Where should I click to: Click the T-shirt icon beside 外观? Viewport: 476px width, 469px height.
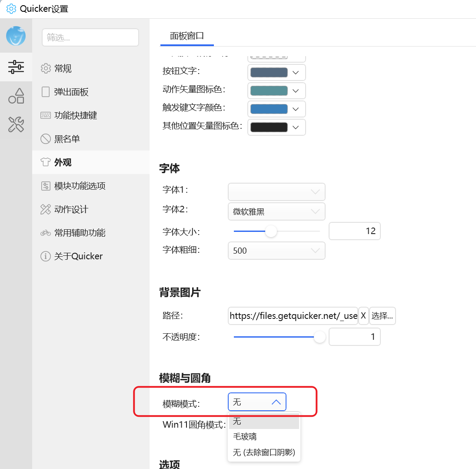coord(46,162)
